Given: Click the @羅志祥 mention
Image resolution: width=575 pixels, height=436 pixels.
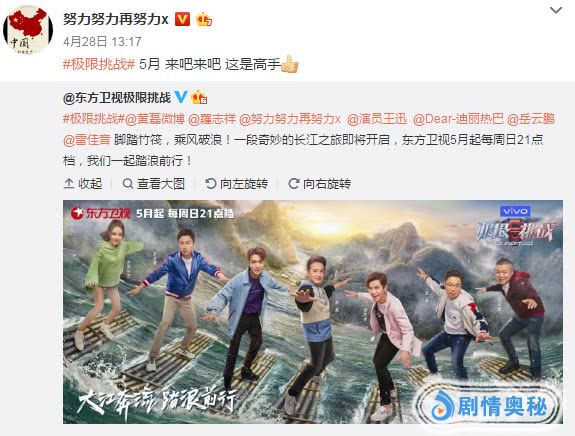Looking at the screenshot, I should (212, 119).
